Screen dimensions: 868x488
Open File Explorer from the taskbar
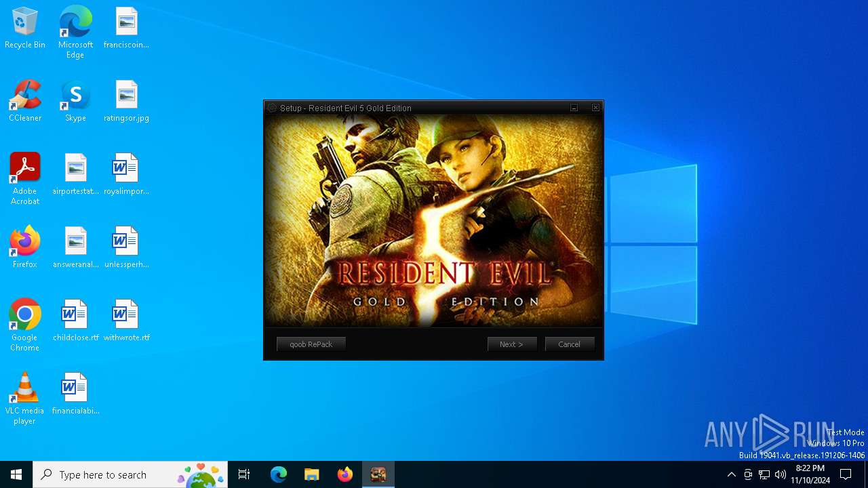(x=312, y=474)
